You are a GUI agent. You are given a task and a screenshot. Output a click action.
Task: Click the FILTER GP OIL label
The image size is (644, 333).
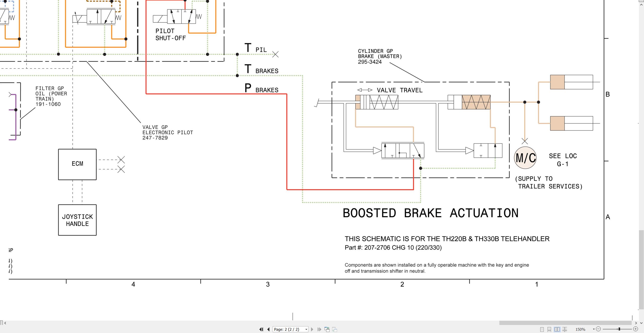coord(51,96)
